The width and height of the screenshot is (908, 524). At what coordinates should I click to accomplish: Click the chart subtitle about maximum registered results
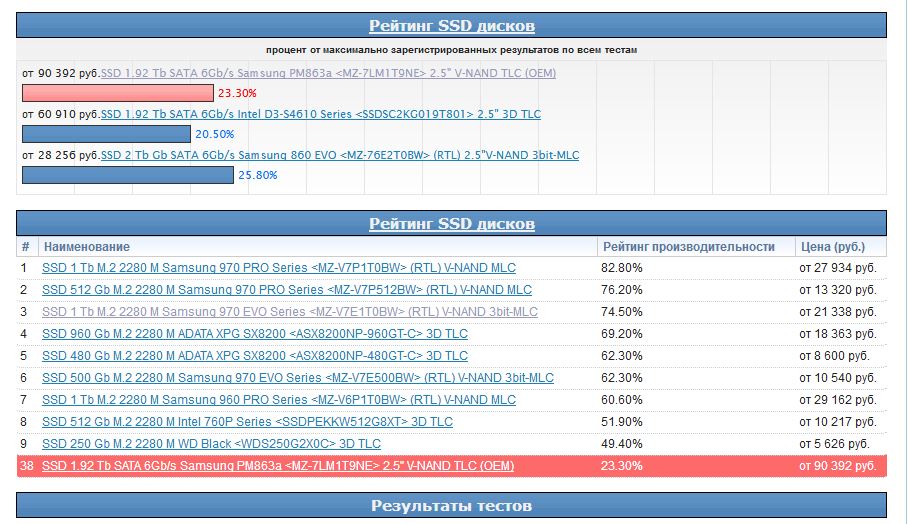click(452, 50)
